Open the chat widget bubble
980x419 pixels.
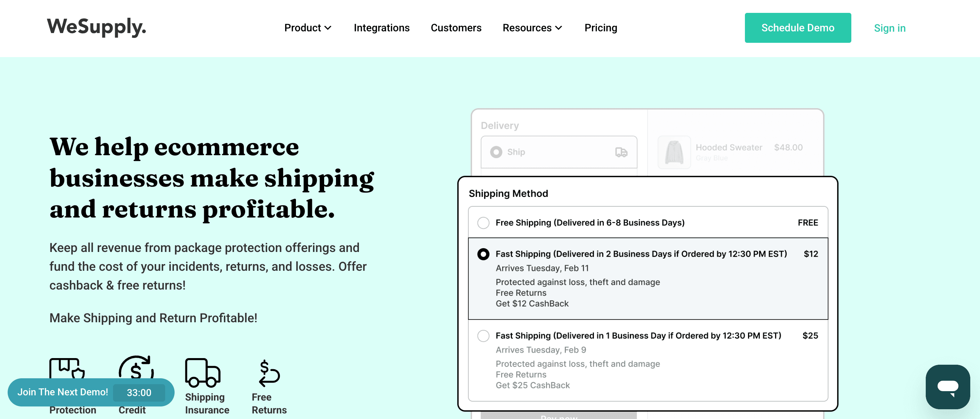[947, 387]
